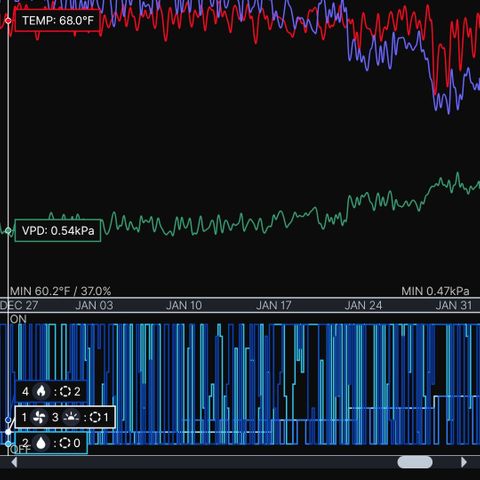Click the TEMP: 68.0°F readout label
Viewport: 480px width, 480px height.
click(58, 21)
